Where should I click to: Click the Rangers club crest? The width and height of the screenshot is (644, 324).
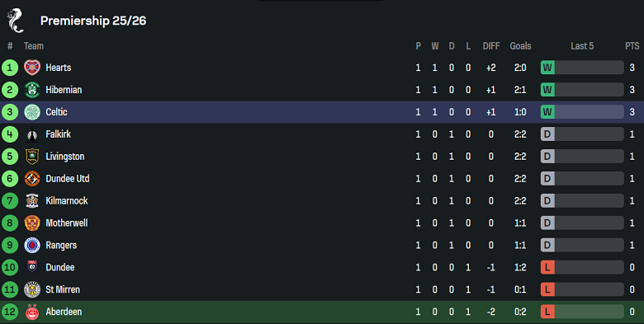click(x=32, y=245)
